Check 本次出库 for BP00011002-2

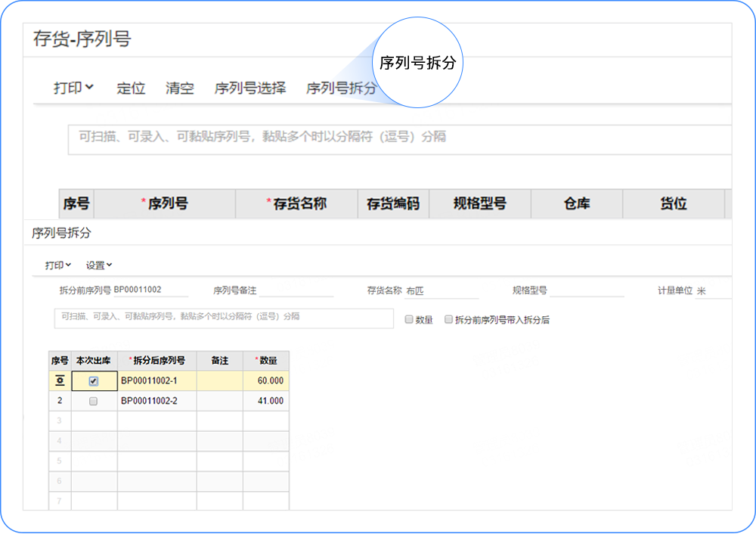point(94,401)
